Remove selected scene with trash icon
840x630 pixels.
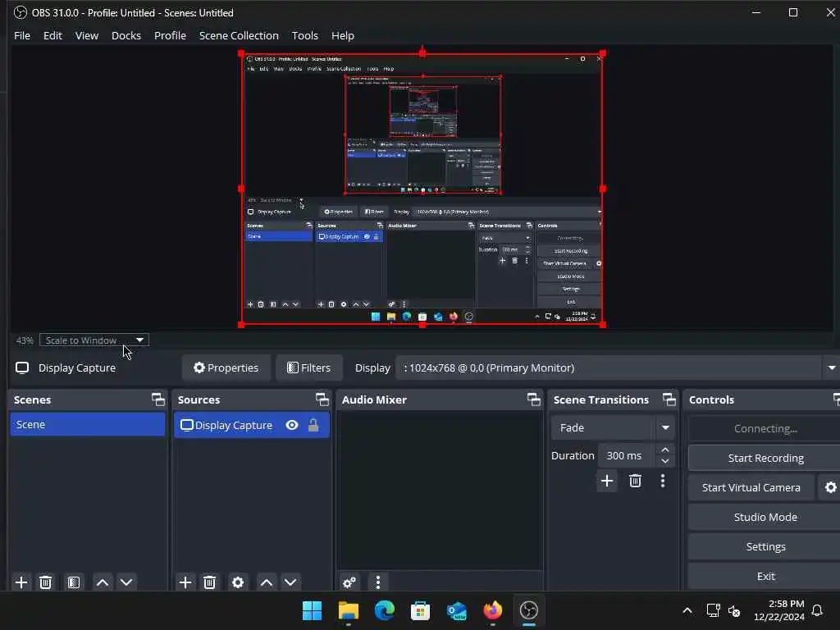[x=46, y=582]
